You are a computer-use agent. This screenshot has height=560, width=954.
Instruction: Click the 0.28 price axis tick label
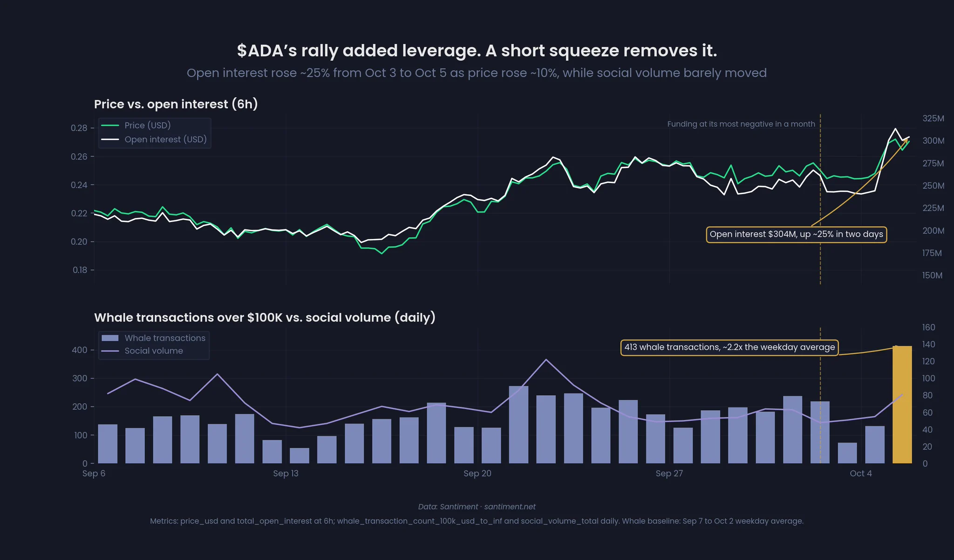79,128
